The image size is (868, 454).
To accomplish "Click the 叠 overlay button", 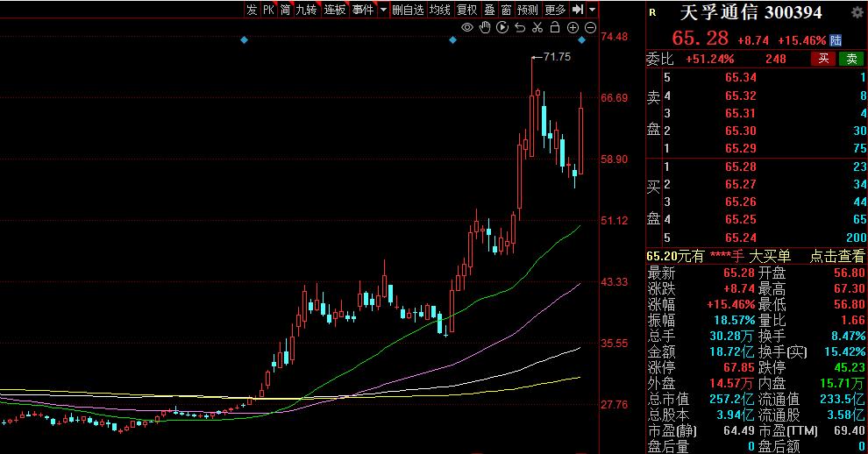I will [x=489, y=10].
